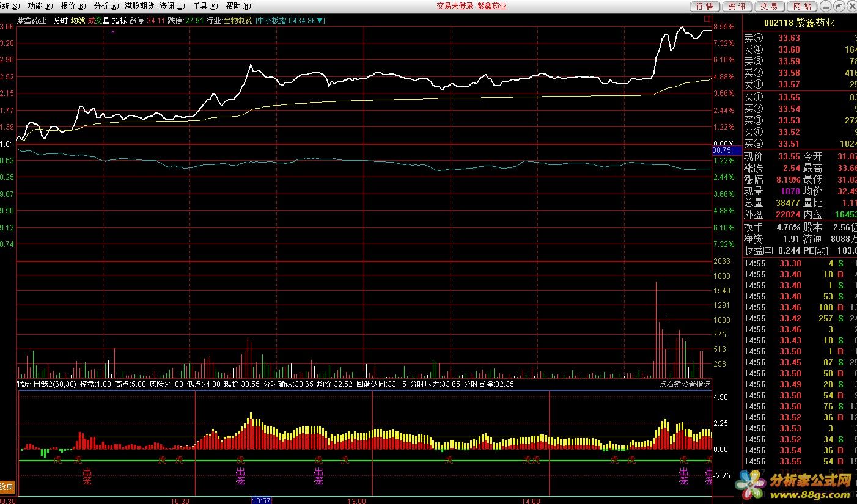Click the 净资 1.91 value
This screenshot has height=504, width=857.
(x=791, y=239)
